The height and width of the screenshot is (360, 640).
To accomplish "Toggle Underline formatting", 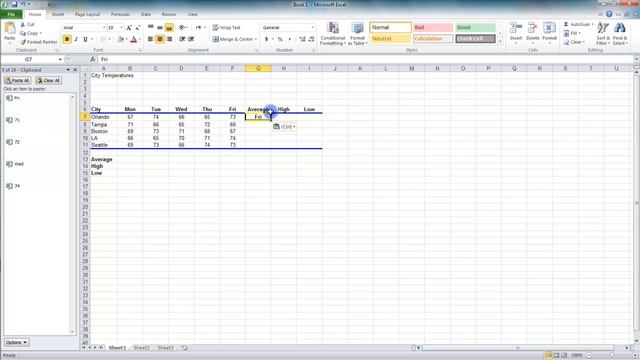I will click(85, 39).
